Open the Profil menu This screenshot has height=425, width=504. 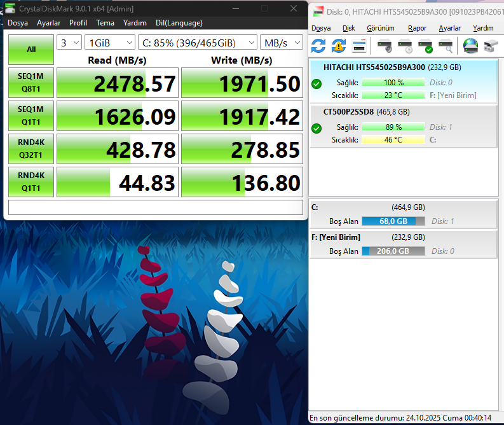(78, 23)
